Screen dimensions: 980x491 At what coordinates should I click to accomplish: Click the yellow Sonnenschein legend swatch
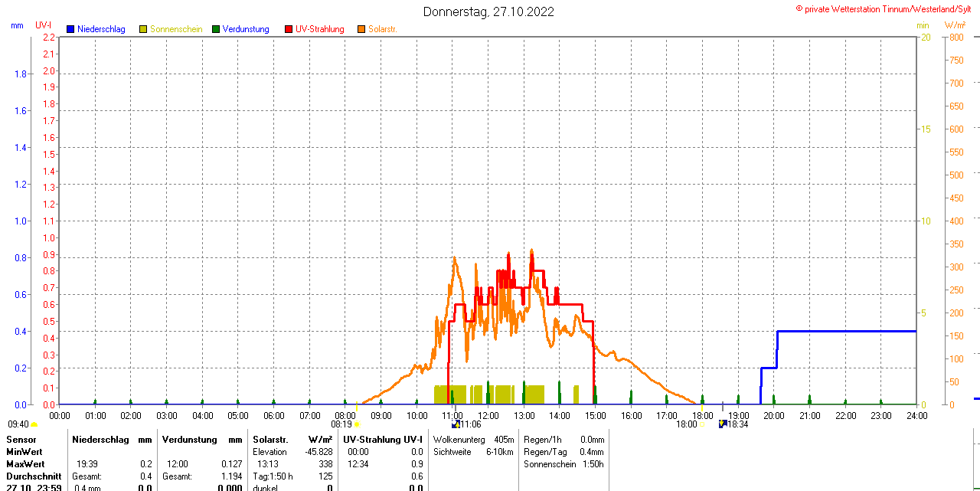pyautogui.click(x=143, y=29)
